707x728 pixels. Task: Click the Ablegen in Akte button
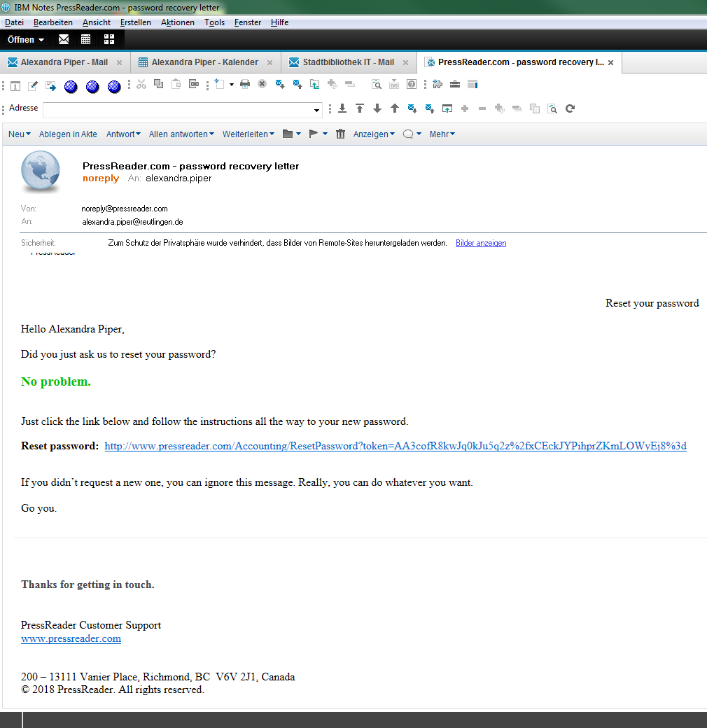click(68, 134)
